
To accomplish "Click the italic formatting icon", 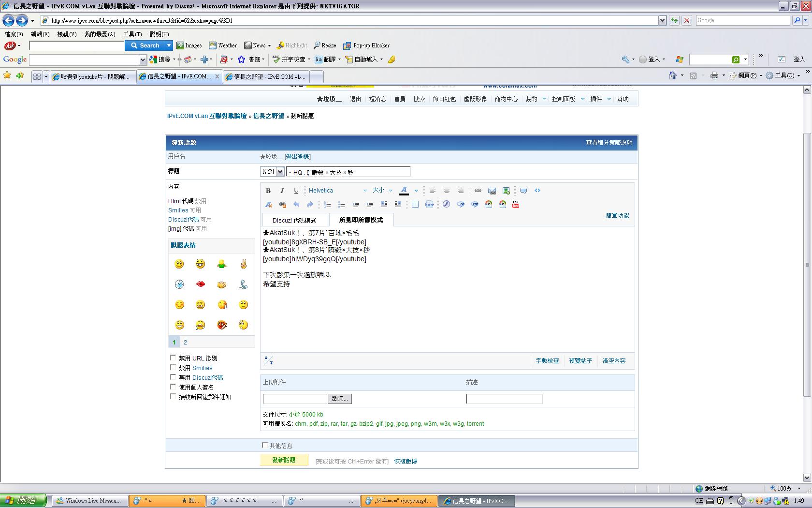I will pos(282,191).
